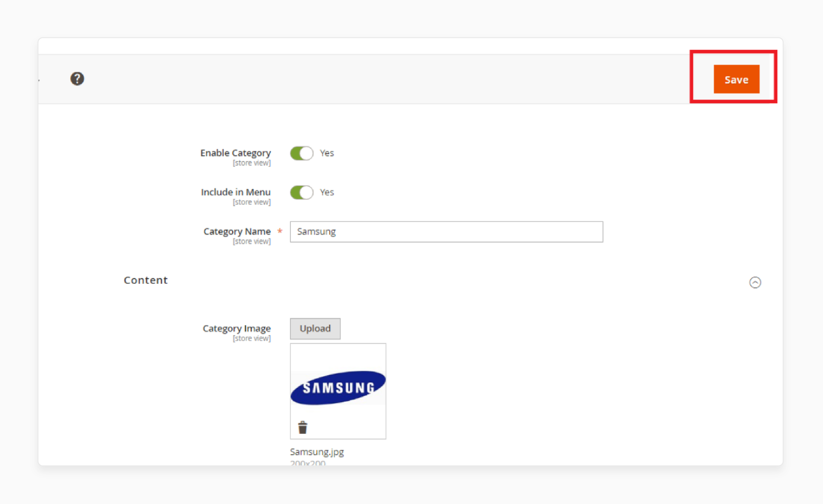The width and height of the screenshot is (823, 504).
Task: Click the Include in Menu label
Action: (x=236, y=192)
